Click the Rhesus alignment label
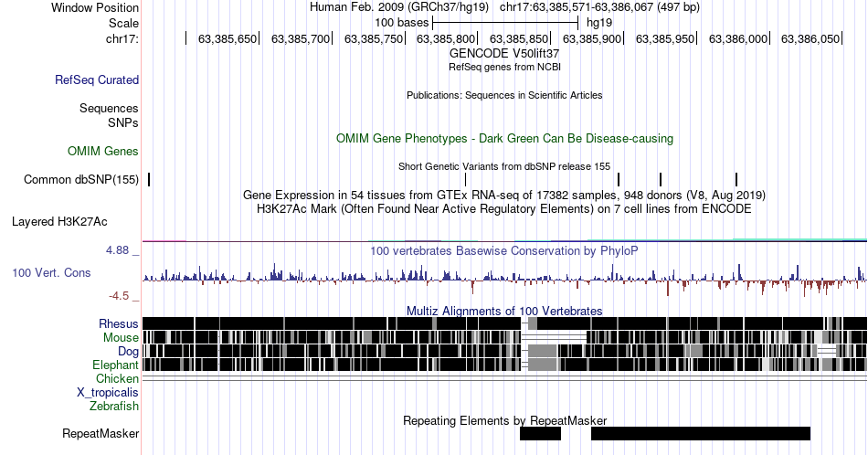 (x=119, y=323)
